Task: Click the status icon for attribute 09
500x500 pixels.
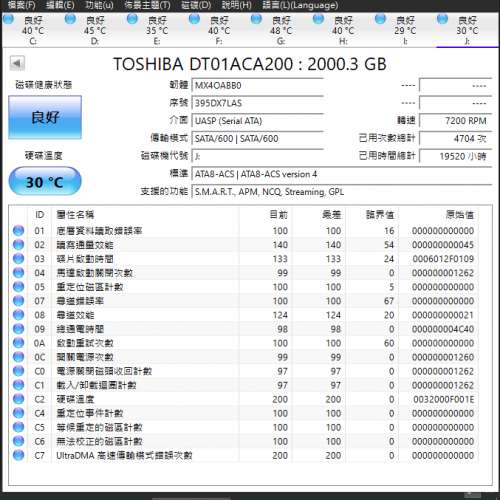Action: (x=18, y=329)
